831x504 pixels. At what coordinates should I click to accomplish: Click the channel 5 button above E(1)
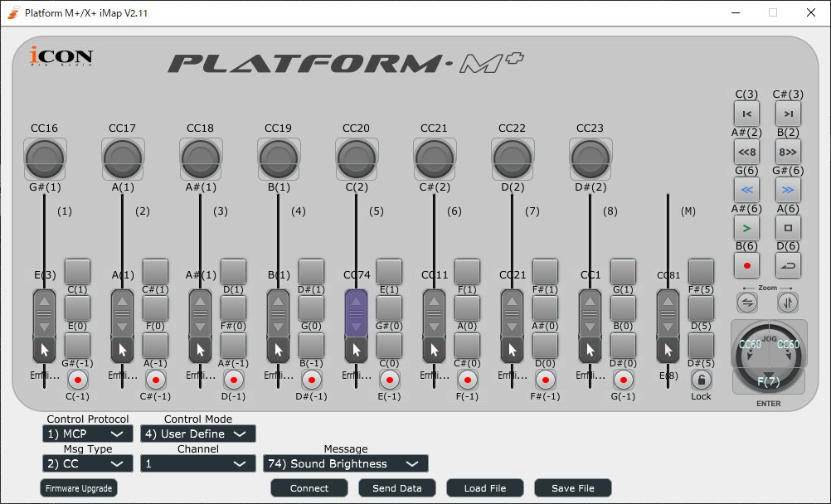point(389,272)
